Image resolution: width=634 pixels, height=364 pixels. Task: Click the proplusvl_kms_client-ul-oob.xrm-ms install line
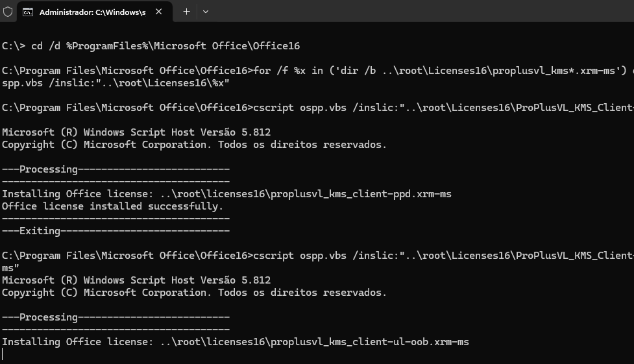click(x=236, y=342)
